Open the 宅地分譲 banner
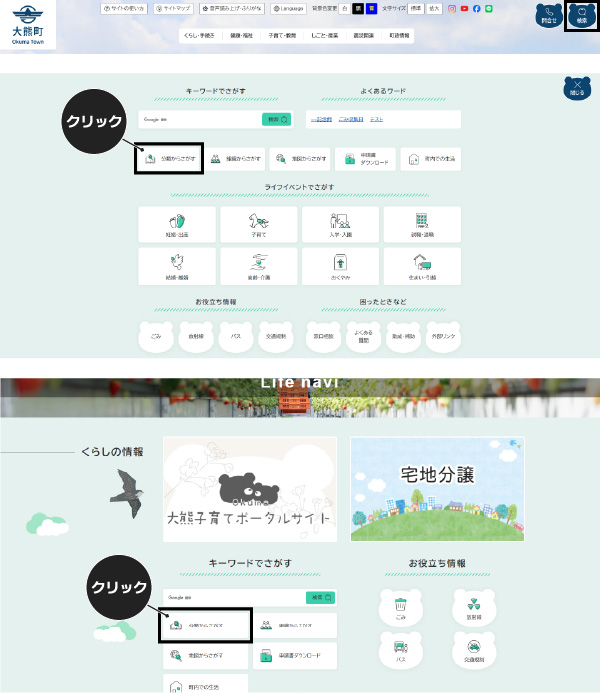This screenshot has height=693, width=600. pos(437,489)
